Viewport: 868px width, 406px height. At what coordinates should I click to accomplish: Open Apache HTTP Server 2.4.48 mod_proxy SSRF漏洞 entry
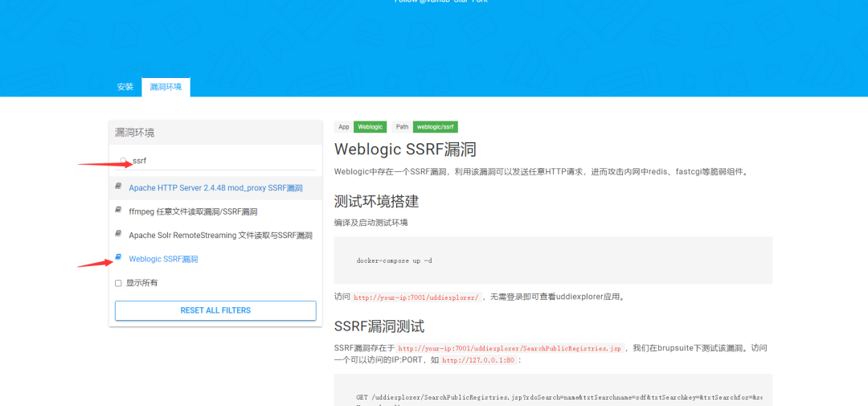(215, 188)
